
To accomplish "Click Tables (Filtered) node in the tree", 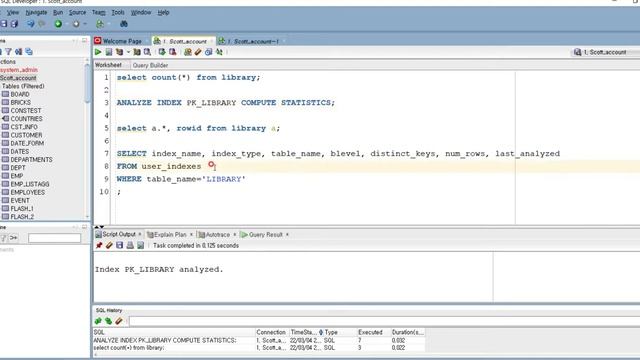I will coord(23,86).
